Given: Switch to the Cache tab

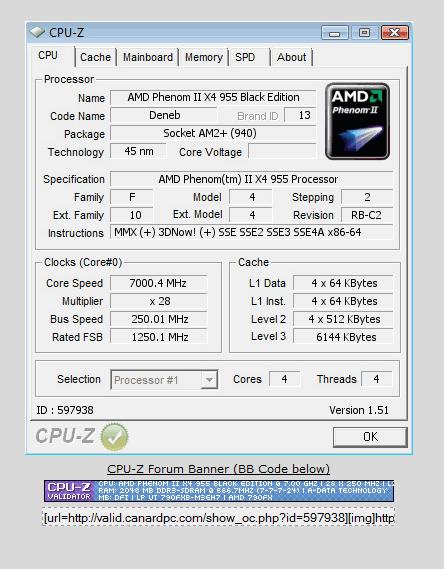Looking at the screenshot, I should [95, 57].
